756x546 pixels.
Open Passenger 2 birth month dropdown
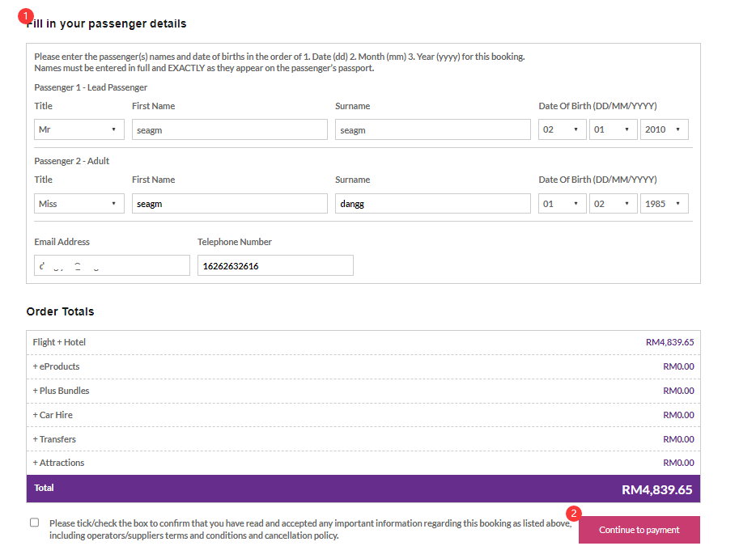tap(614, 203)
